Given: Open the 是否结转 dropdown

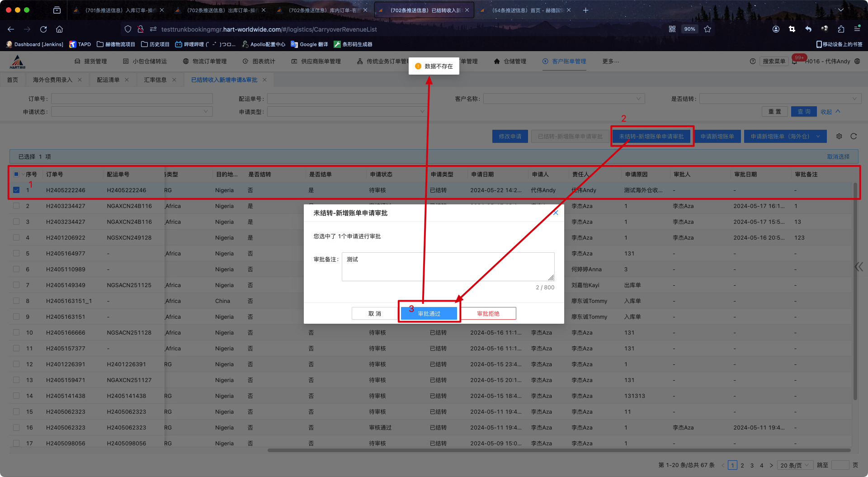Looking at the screenshot, I should 780,99.
